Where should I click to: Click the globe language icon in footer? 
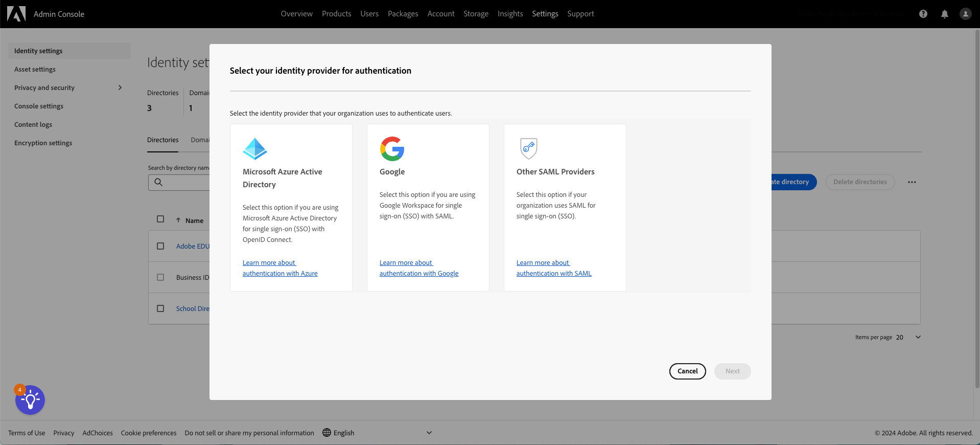point(327,433)
